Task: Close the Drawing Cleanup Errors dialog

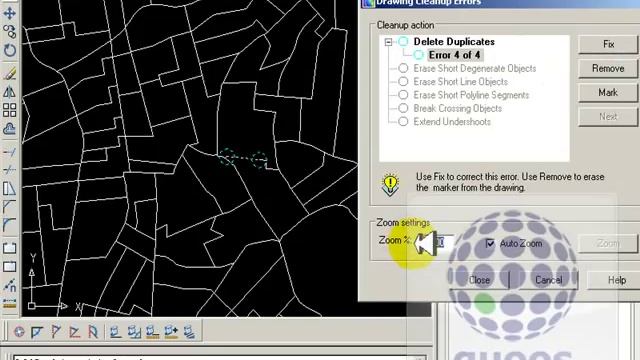Action: tap(479, 280)
